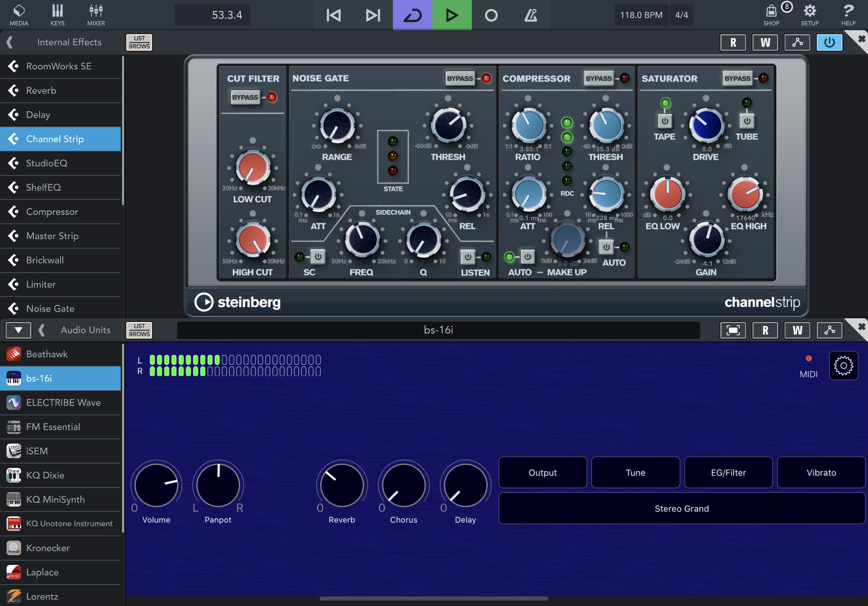Open bs-16i settings gear

coord(843,366)
